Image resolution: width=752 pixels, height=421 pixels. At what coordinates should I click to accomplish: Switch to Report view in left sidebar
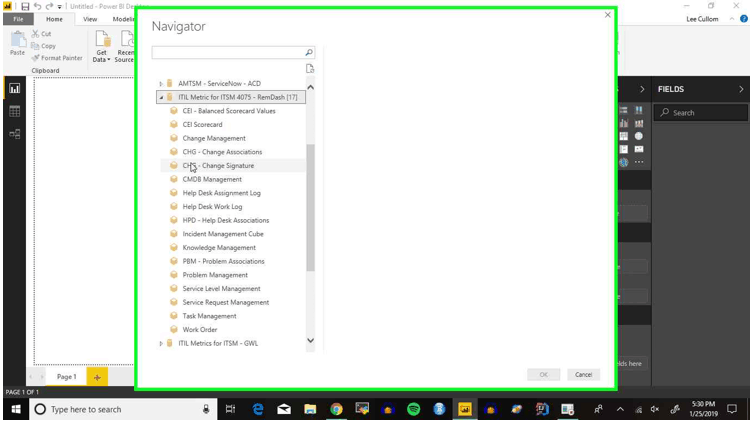(15, 89)
